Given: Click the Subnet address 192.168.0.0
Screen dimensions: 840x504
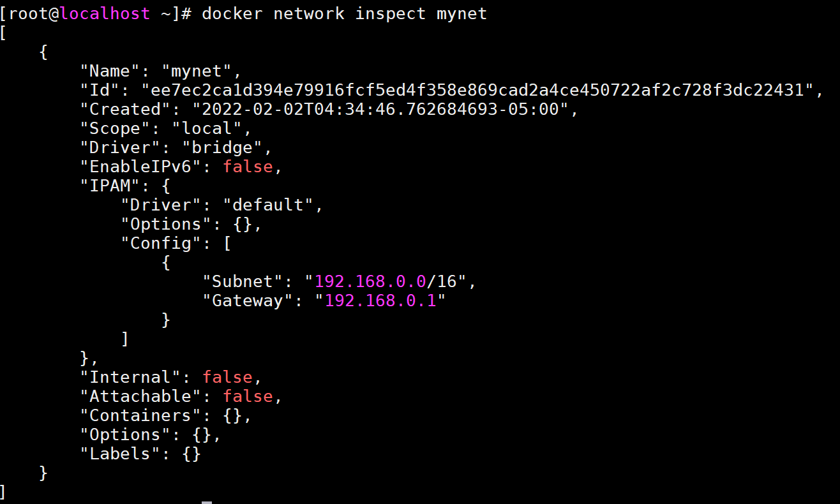Looking at the screenshot, I should [370, 281].
